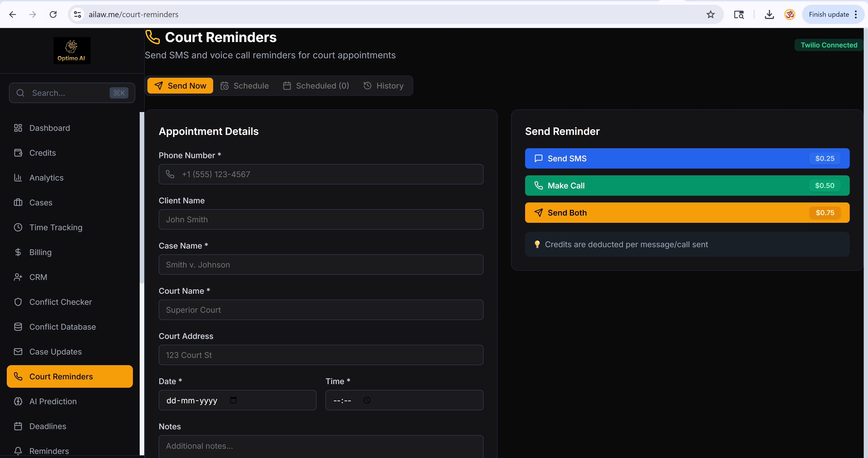Bookmark this page with star icon
This screenshot has height=458, width=868.
tap(710, 14)
